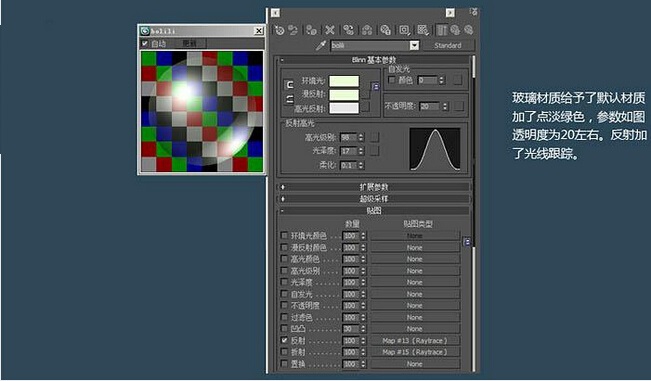Open the material name dropdown arrow
Screen dimensions: 651x381
pos(414,45)
